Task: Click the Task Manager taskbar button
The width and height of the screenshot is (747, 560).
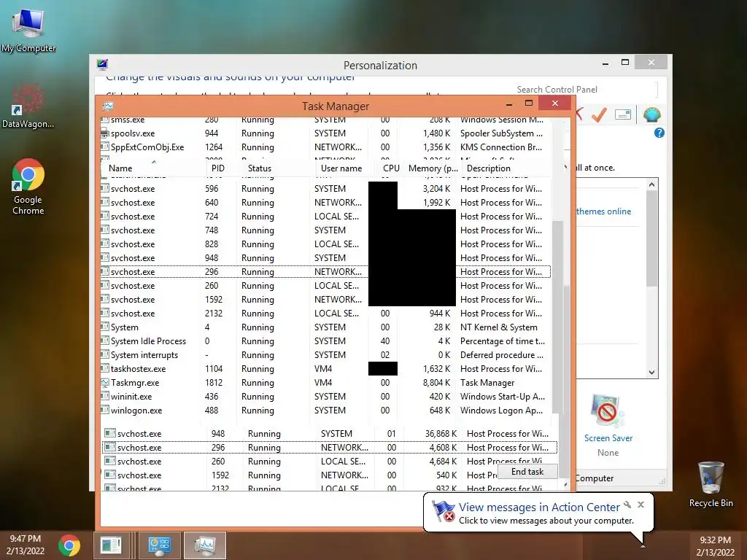Action: [x=205, y=545]
